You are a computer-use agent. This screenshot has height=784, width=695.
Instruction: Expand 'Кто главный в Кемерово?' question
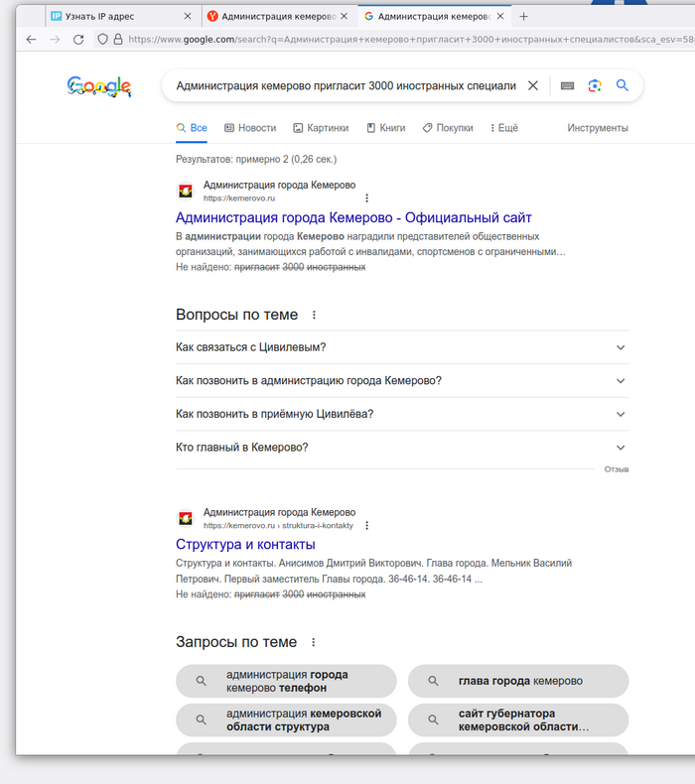coord(621,448)
